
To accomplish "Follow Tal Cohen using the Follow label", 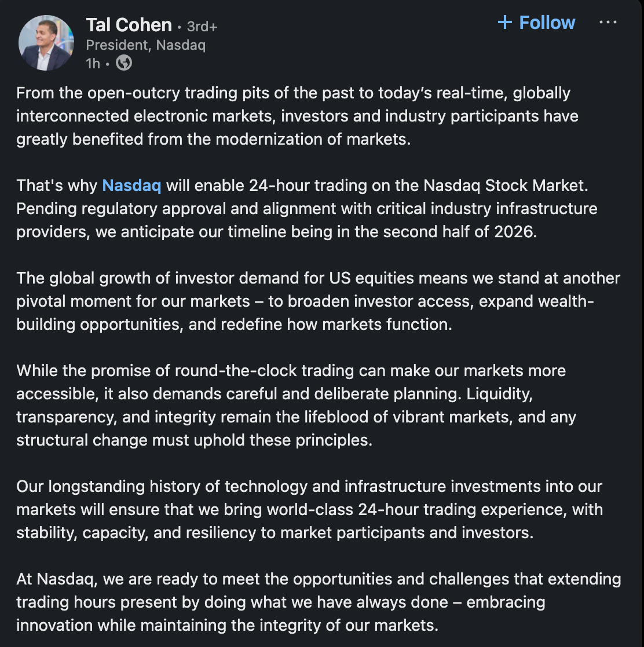I will click(x=547, y=23).
